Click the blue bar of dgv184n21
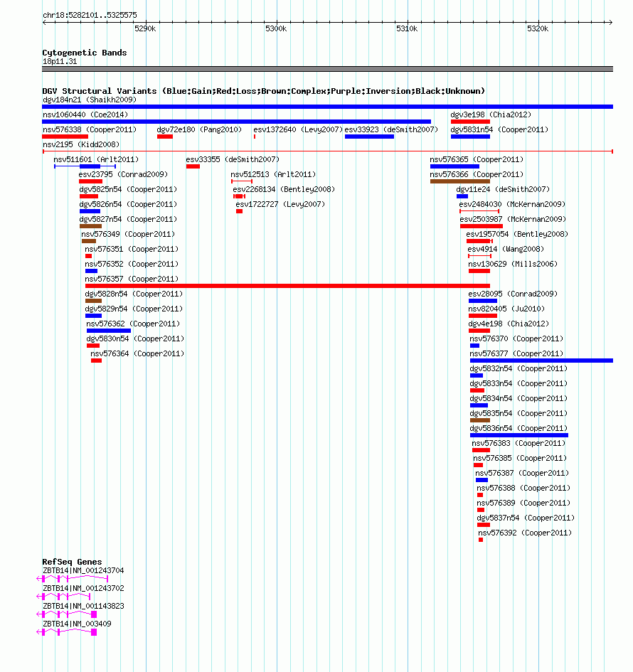Screen dimensions: 633x672 (327, 107)
